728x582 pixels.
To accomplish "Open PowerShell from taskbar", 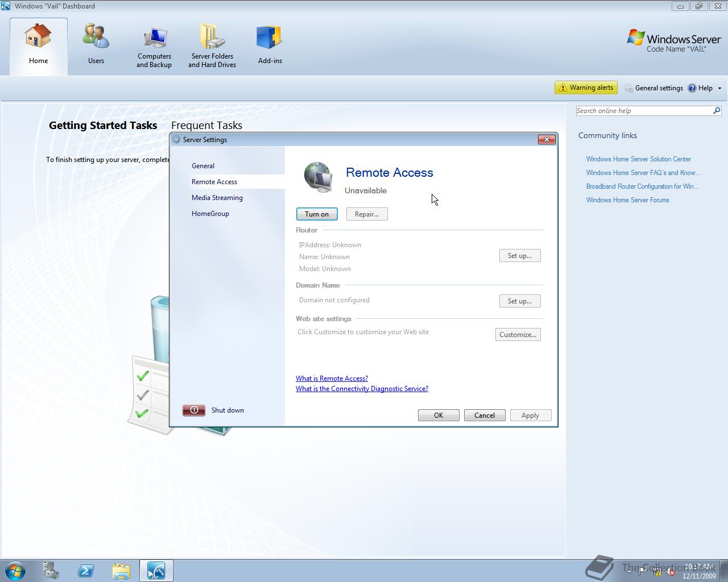I will coord(86,571).
